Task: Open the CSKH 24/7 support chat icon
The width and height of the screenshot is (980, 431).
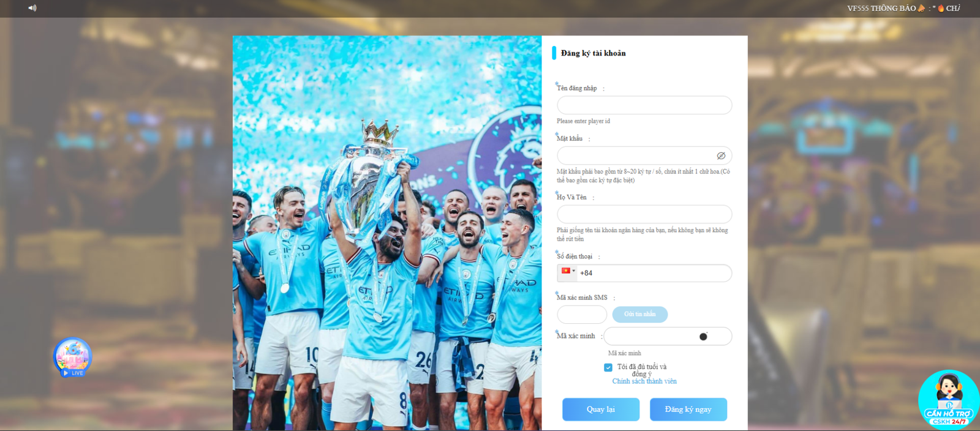Action: tap(949, 399)
